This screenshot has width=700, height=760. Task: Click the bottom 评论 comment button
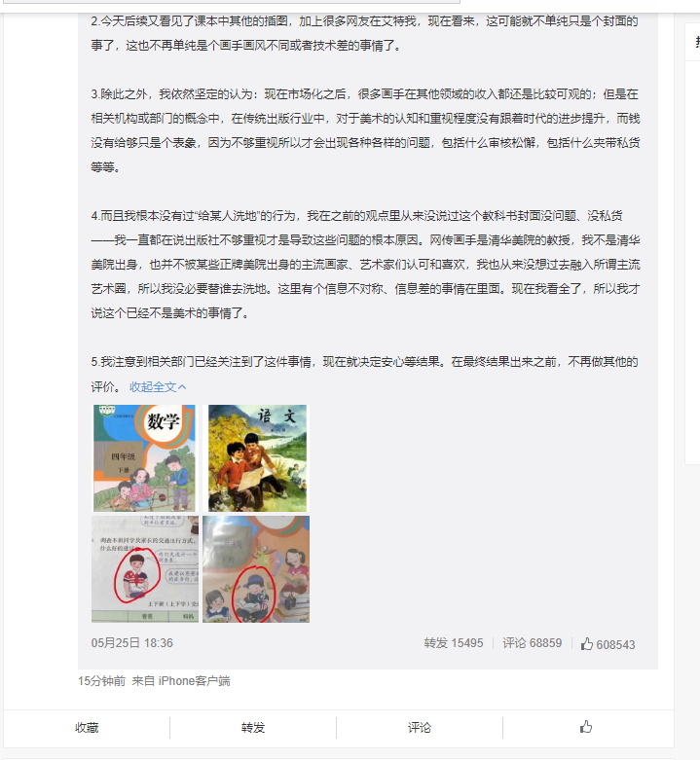tap(420, 728)
